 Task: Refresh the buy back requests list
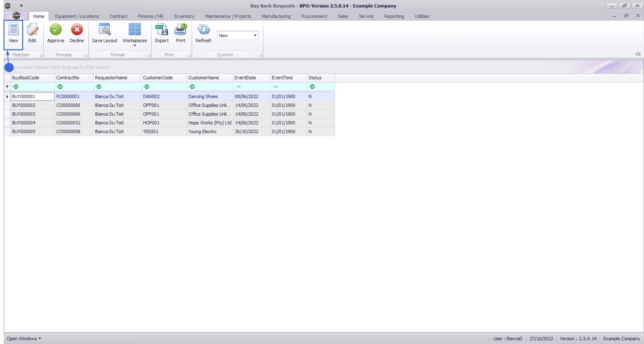pos(203,33)
